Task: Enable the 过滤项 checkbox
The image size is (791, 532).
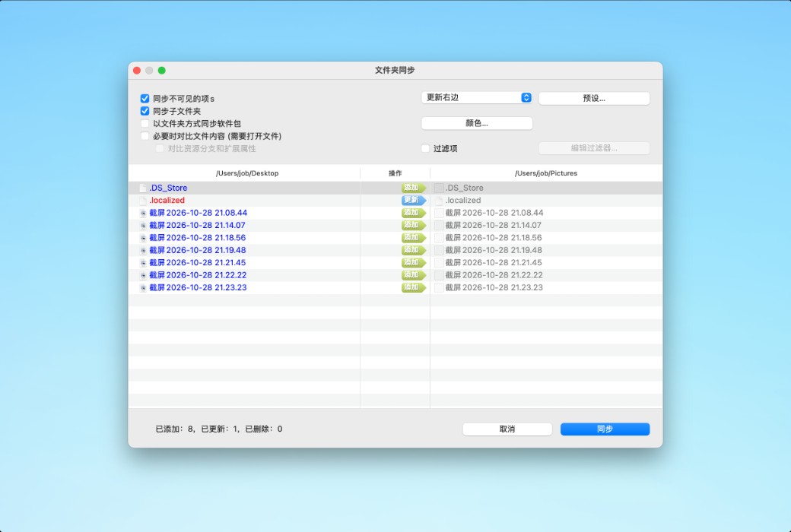Action: point(425,148)
